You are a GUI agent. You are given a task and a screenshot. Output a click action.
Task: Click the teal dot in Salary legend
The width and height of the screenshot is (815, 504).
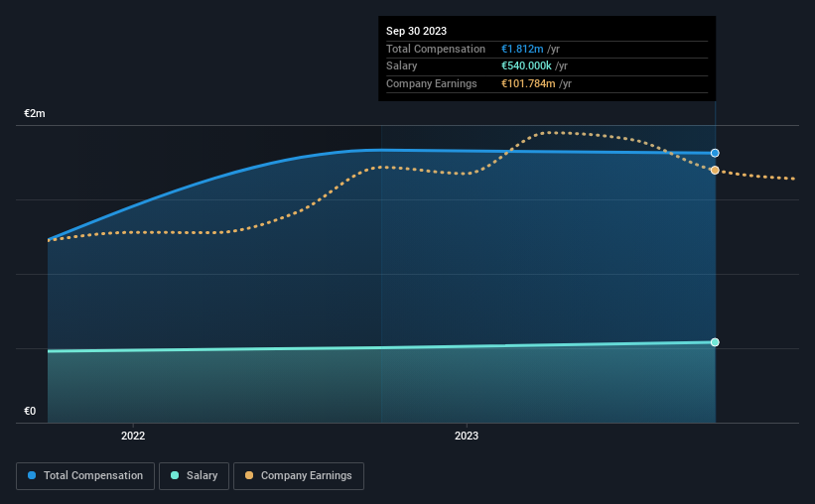coord(175,475)
